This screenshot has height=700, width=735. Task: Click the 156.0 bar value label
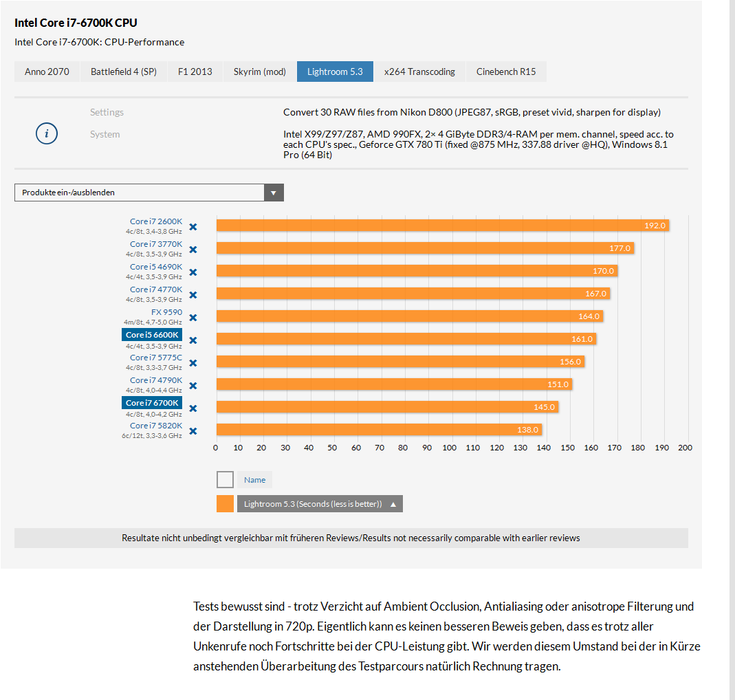[x=570, y=362]
